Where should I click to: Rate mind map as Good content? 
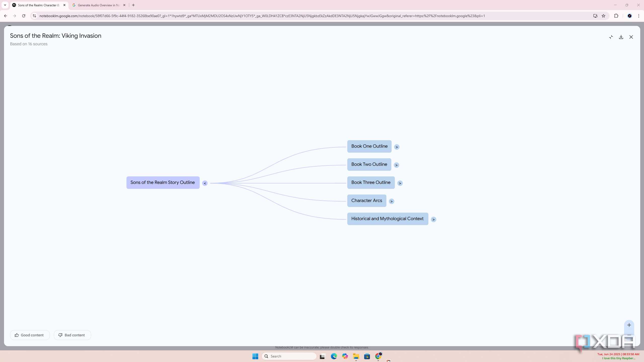point(30,335)
